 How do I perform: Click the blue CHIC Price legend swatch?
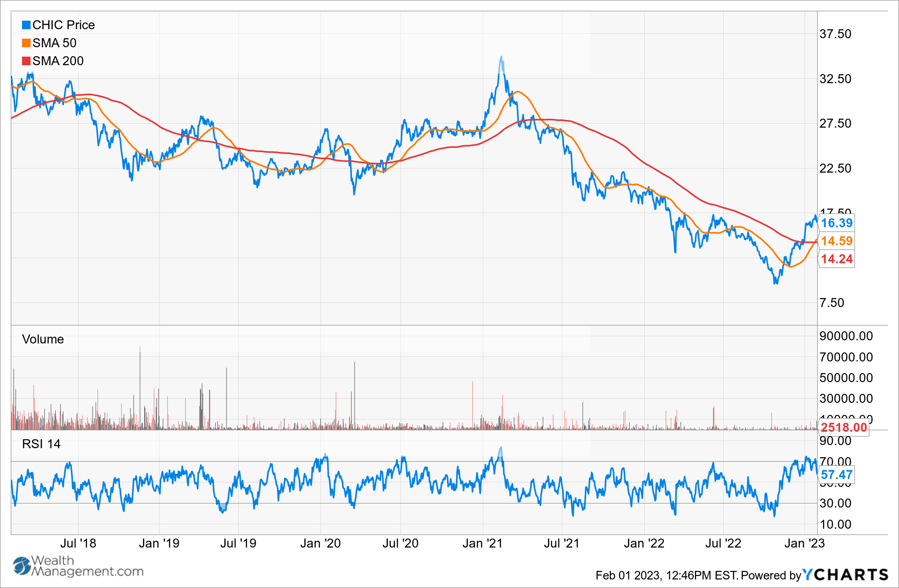click(26, 25)
